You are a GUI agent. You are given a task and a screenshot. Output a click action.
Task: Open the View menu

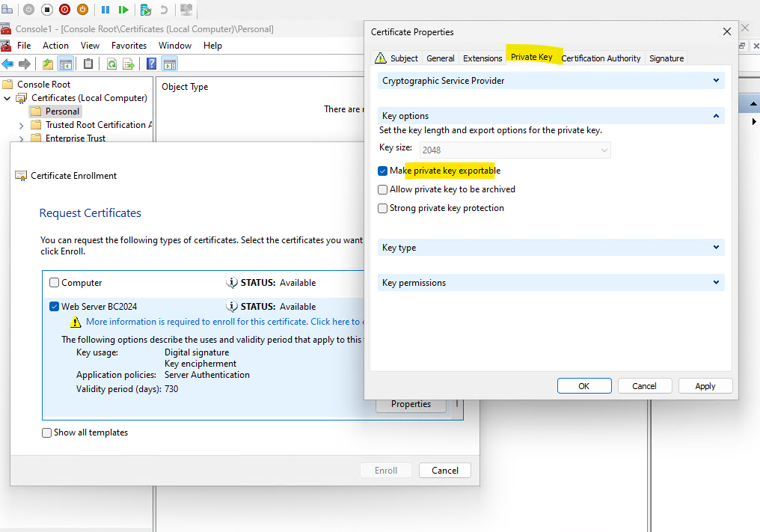pyautogui.click(x=91, y=46)
